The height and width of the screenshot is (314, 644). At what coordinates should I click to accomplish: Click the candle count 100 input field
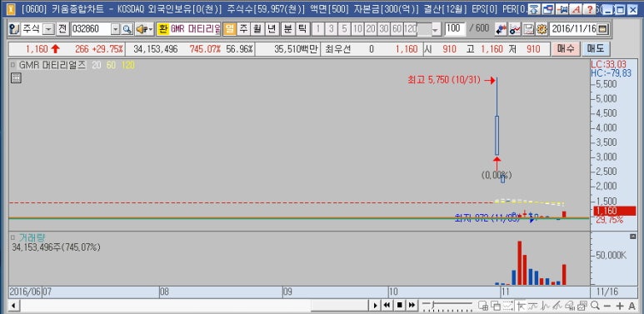coord(455,29)
